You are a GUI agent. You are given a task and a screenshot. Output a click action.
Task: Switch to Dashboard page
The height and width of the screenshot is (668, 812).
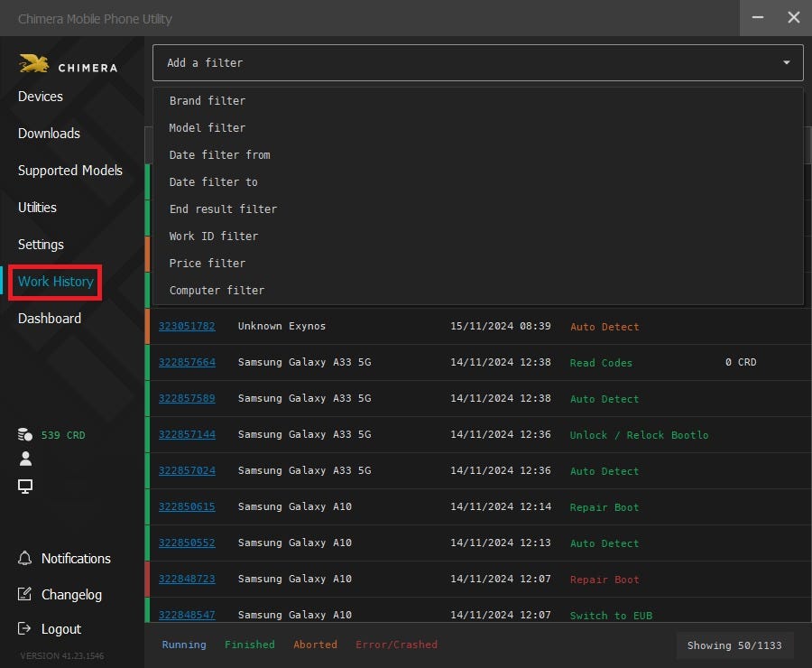pos(50,319)
